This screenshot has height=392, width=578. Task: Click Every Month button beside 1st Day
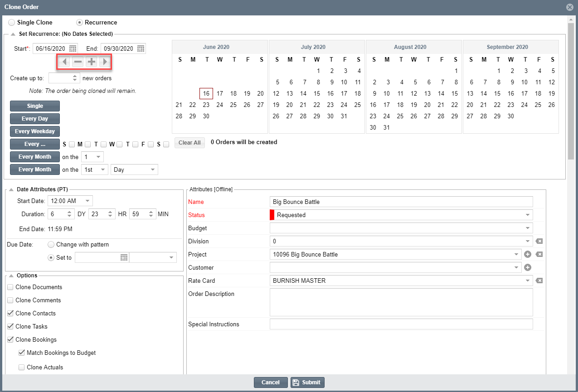[x=35, y=169]
